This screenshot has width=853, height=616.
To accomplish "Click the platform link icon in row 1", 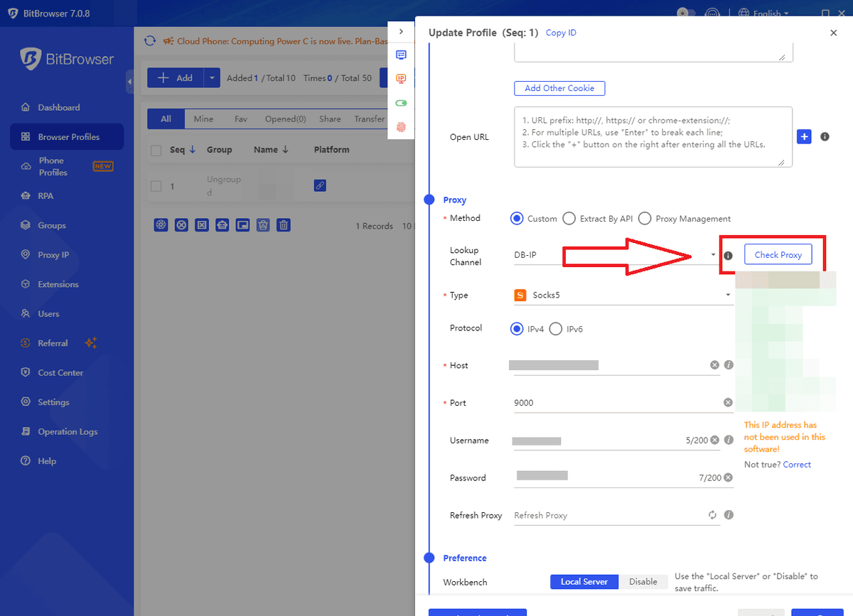I will 320,185.
